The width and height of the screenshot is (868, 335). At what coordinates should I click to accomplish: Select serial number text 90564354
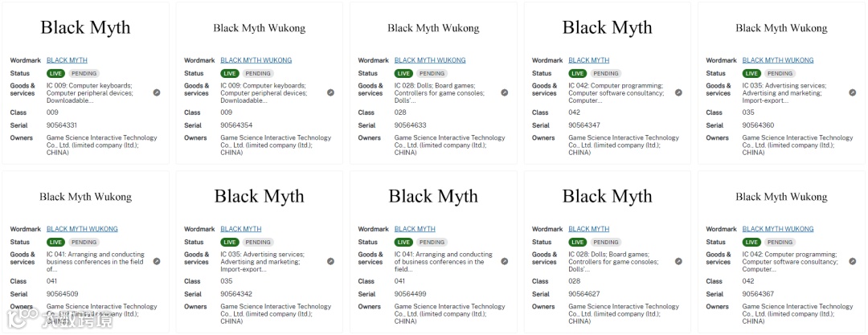(x=236, y=125)
